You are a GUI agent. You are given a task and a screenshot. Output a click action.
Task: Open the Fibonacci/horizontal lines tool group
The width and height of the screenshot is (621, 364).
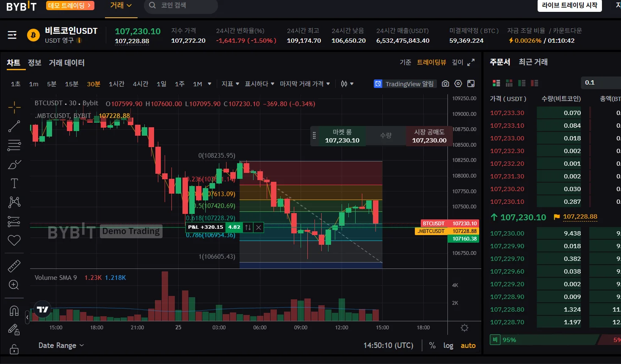pyautogui.click(x=14, y=145)
